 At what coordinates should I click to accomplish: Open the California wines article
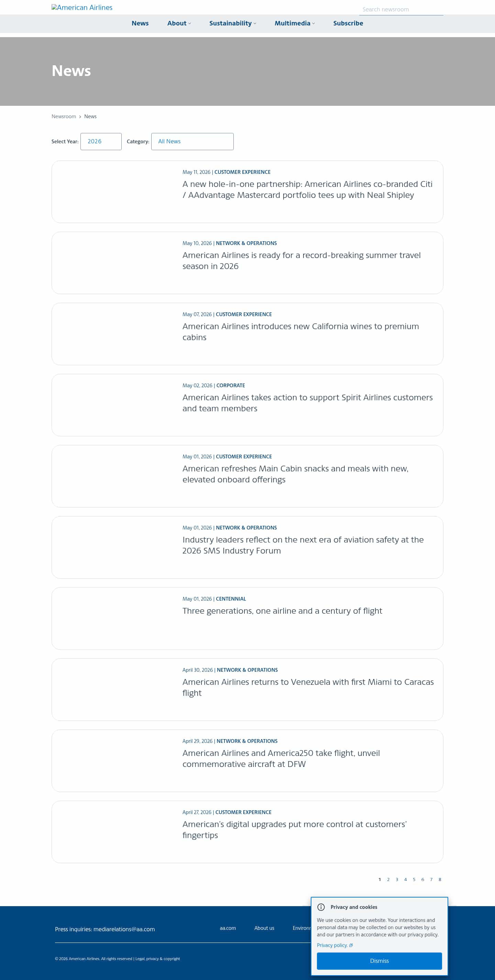pos(300,332)
